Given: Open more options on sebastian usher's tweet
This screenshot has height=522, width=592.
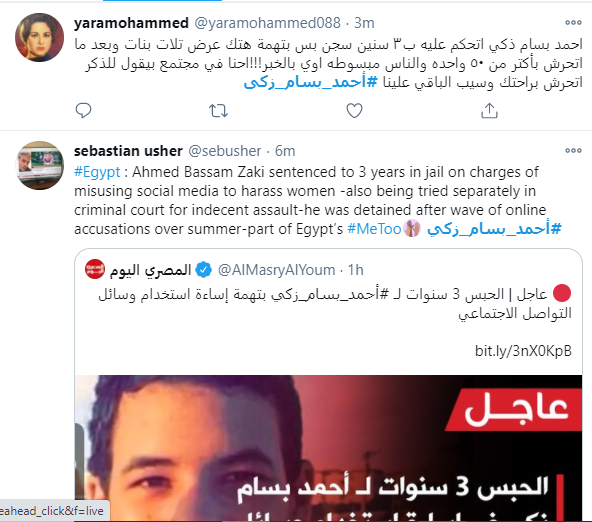Looking at the screenshot, I should coord(573,151).
